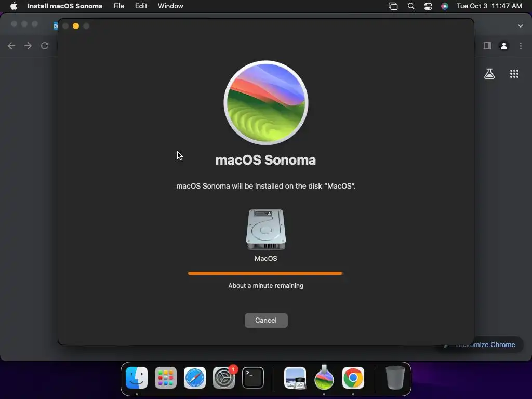The width and height of the screenshot is (532, 399).
Task: Go back in Chrome window
Action: click(x=11, y=46)
